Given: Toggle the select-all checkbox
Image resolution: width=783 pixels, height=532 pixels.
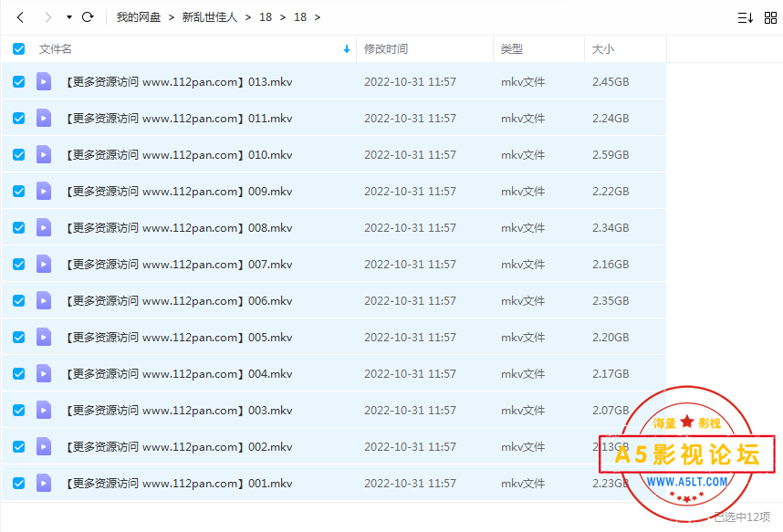Looking at the screenshot, I should coord(19,49).
